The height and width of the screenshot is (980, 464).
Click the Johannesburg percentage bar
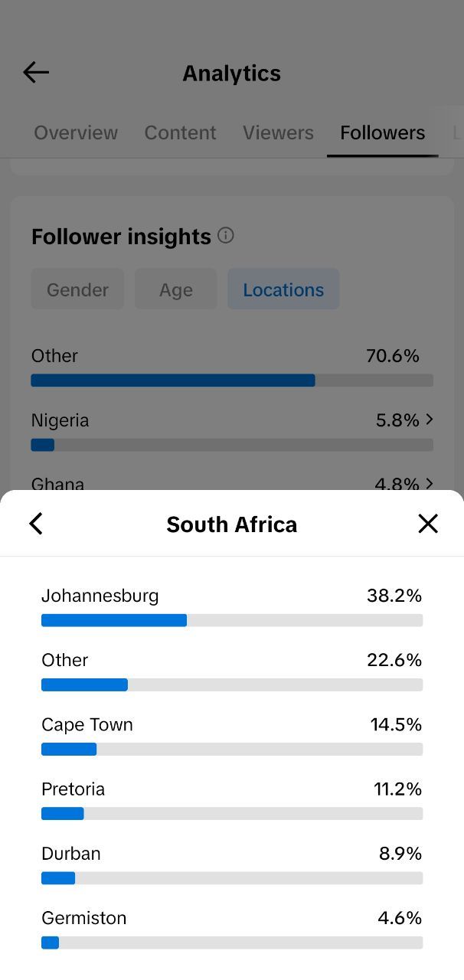(232, 620)
